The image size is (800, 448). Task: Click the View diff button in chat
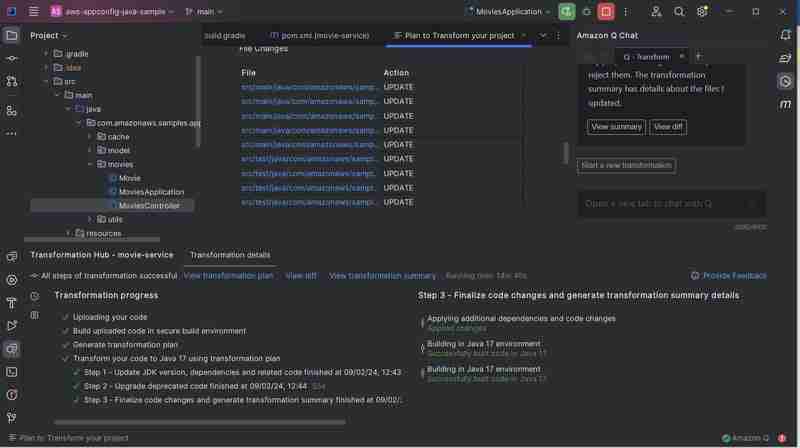tap(668, 127)
